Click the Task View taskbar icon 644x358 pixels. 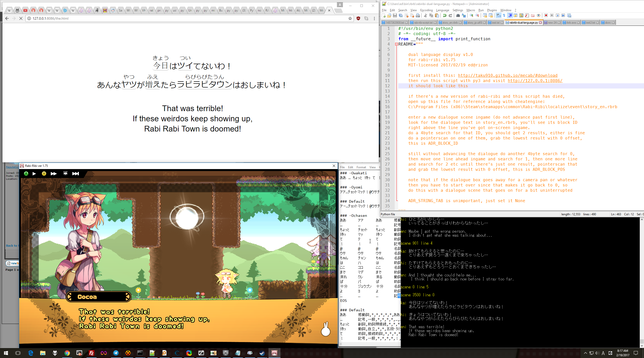pyautogui.click(x=18, y=353)
